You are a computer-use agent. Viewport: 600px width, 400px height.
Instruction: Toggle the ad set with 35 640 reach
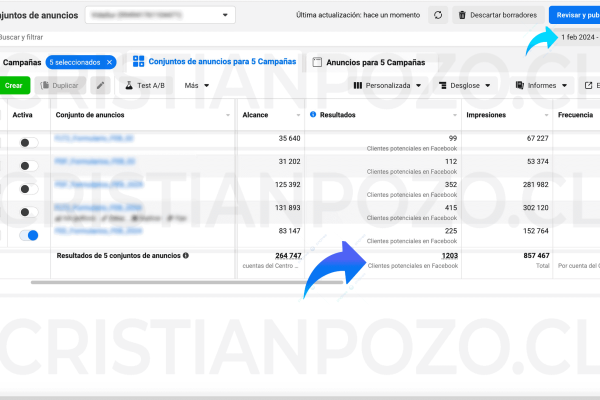coord(29,143)
